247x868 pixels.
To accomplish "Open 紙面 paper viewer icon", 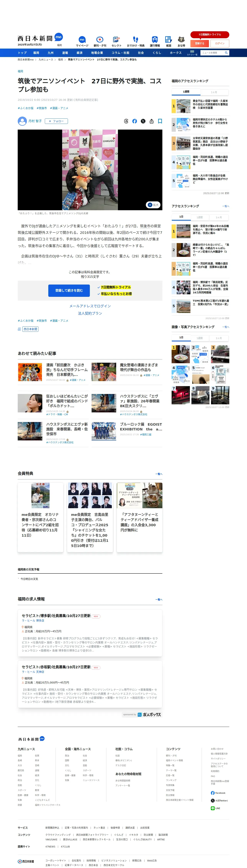I will [x=168, y=41].
